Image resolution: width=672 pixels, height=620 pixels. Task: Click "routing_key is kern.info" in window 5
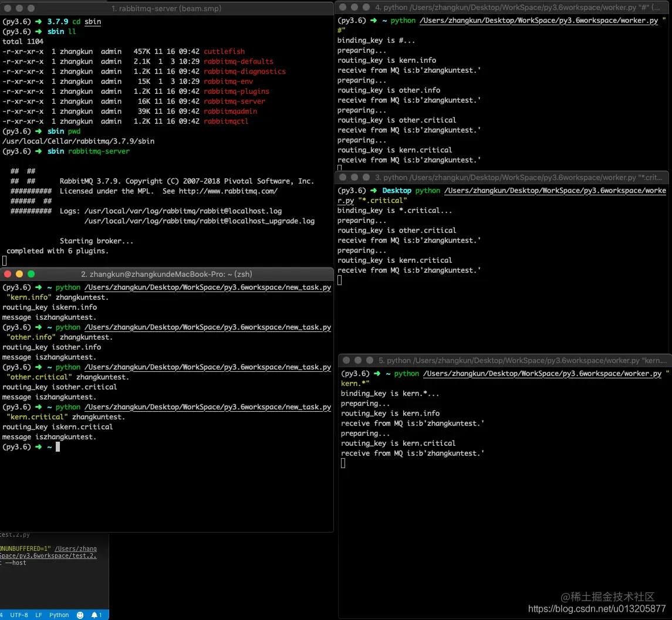tap(390, 414)
